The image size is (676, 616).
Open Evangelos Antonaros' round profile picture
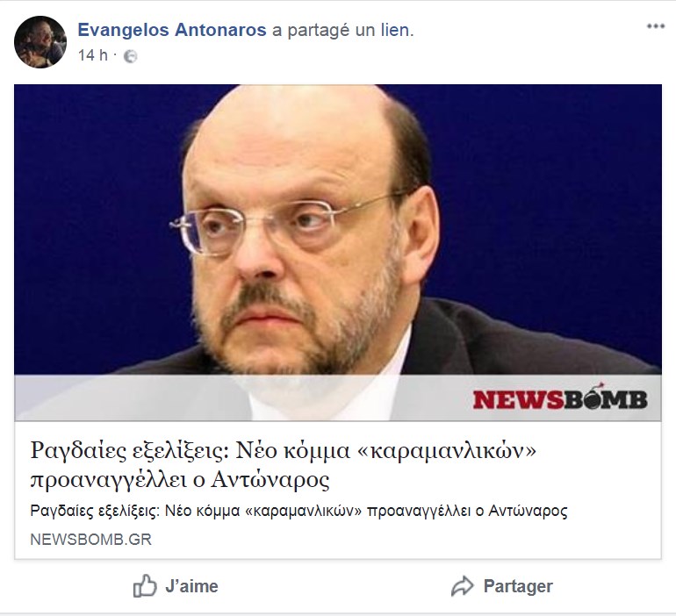coord(40,42)
